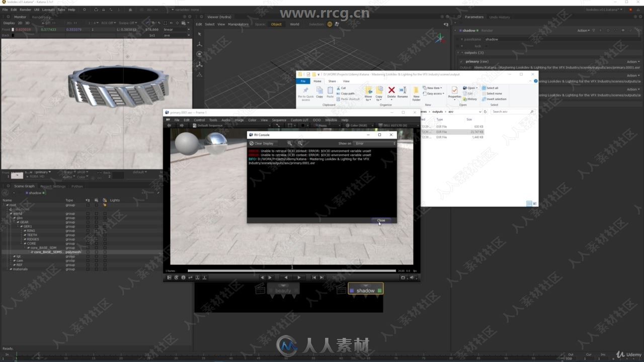This screenshot has width=644, height=362.
Task: Click RV forward navigation arrow
Action: pyautogui.click(x=182, y=125)
